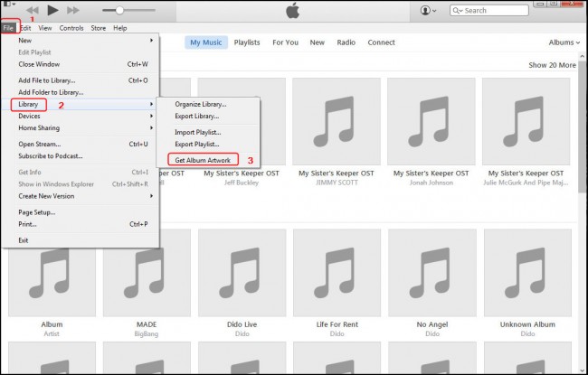Adjust the volume slider
The width and height of the screenshot is (588, 375).
[119, 10]
